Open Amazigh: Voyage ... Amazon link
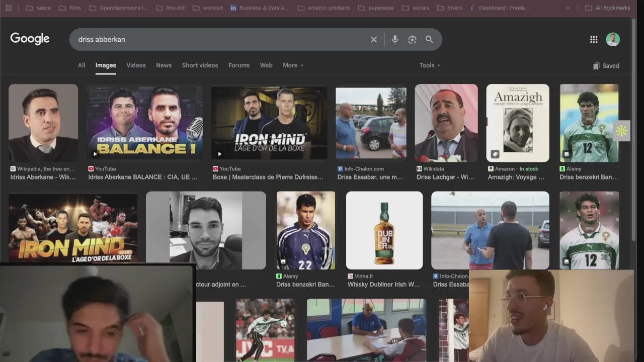This screenshot has width=644, height=362. (516, 177)
